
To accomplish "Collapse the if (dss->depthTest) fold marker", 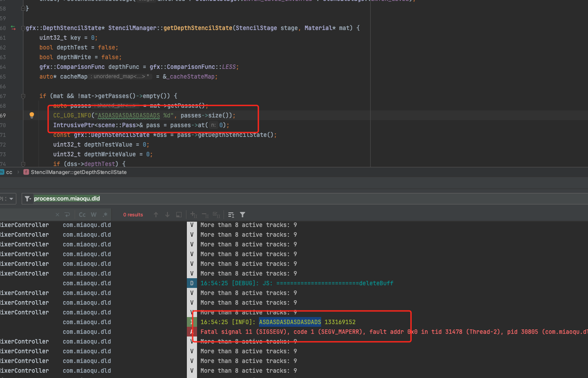I will 23,164.
